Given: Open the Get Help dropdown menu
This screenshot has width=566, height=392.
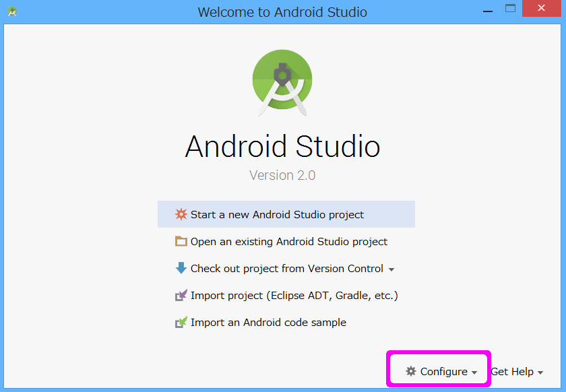Looking at the screenshot, I should [517, 371].
